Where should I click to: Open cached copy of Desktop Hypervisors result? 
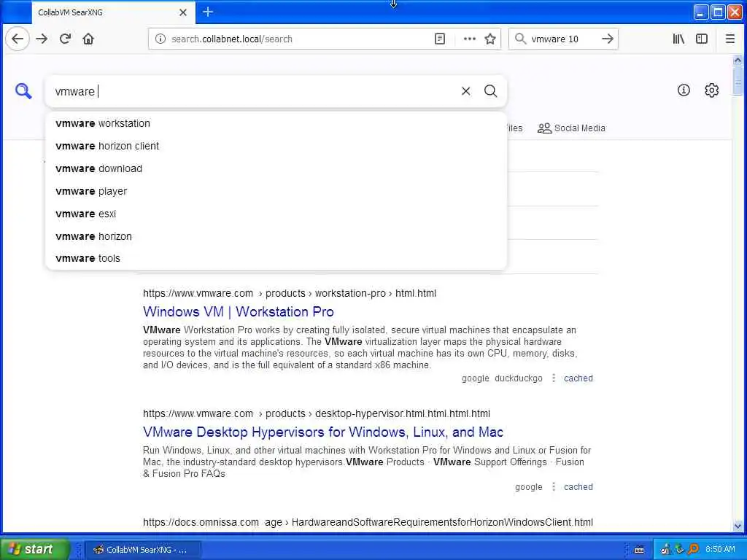click(578, 486)
